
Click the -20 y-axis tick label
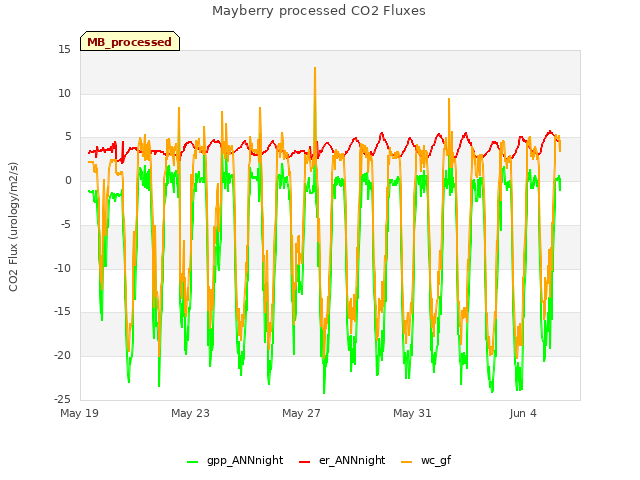point(63,356)
